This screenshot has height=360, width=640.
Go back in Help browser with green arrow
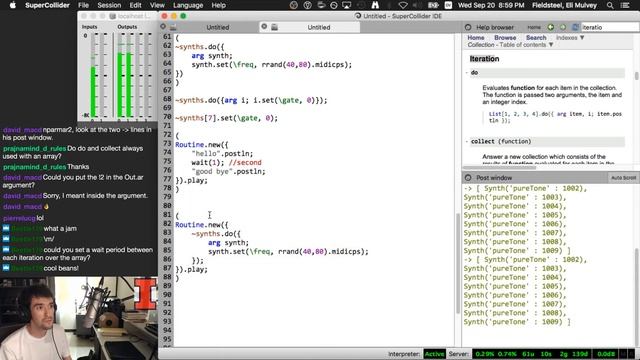[x=551, y=27]
